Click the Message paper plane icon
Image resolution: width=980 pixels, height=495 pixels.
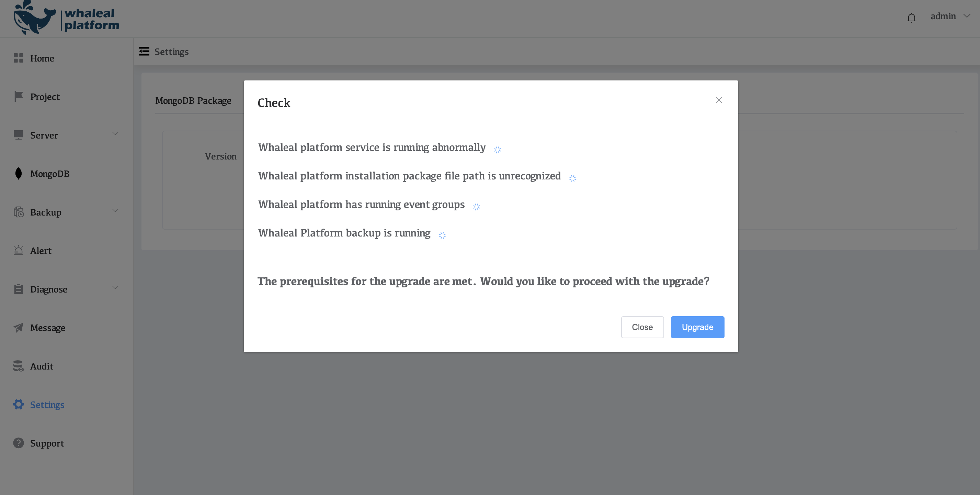click(18, 328)
